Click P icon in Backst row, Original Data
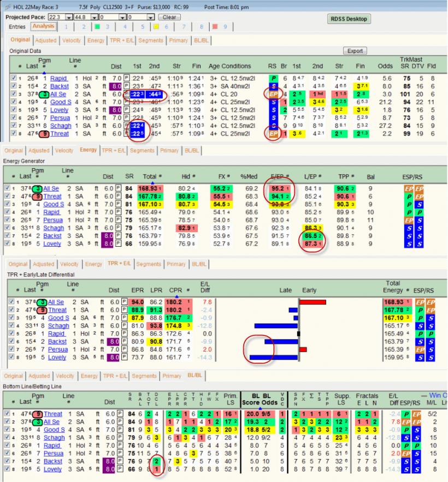The height and width of the screenshot is (482, 448). point(126,86)
